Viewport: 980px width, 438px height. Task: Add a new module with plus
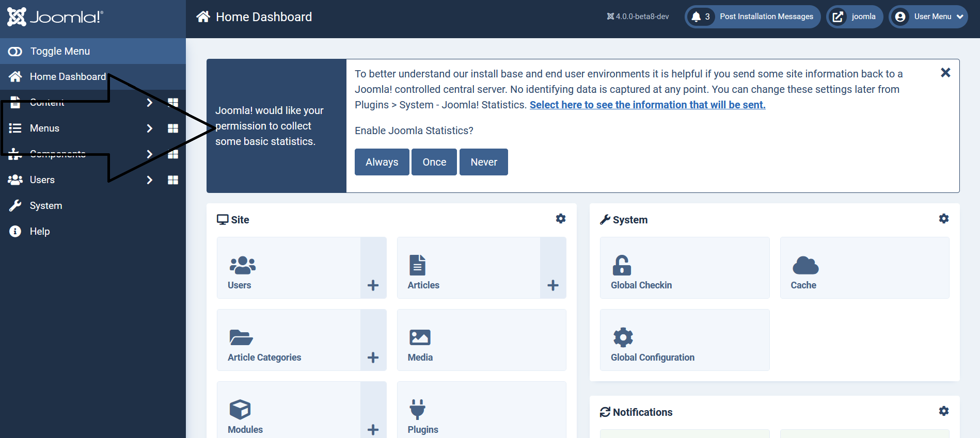(x=373, y=410)
